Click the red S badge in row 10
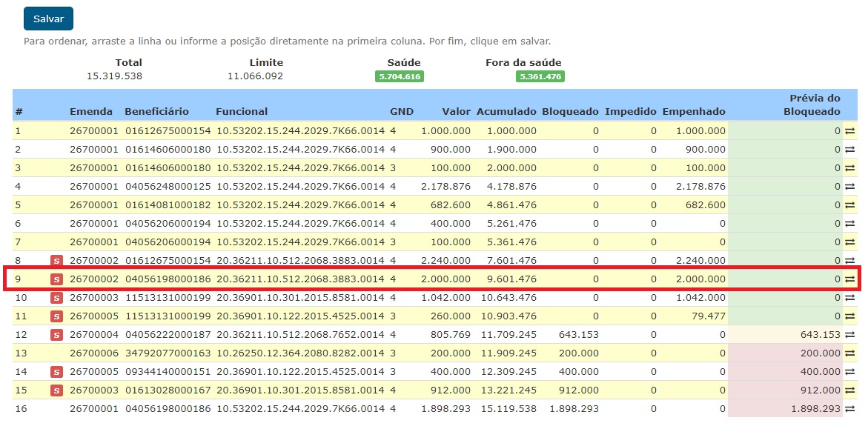The height and width of the screenshot is (429, 868). [x=56, y=298]
